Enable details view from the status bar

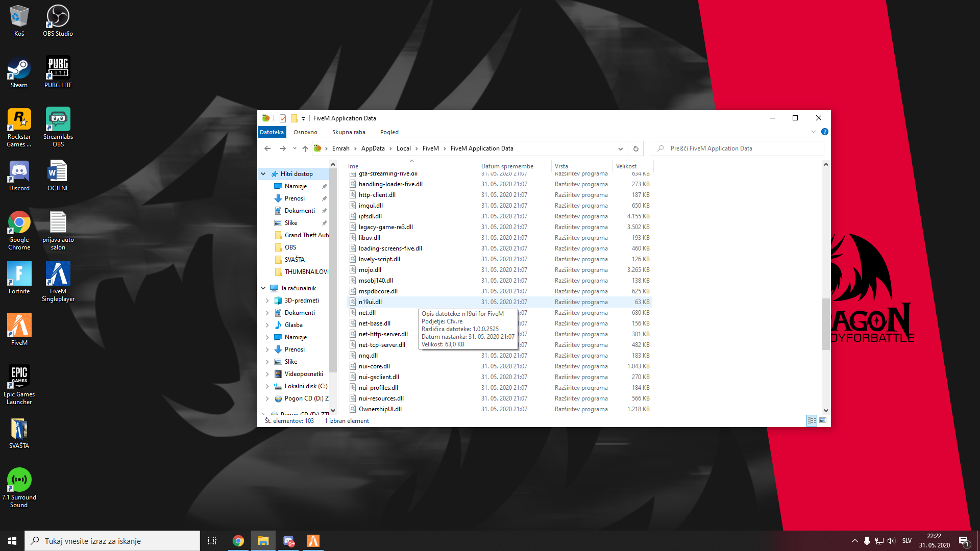812,420
